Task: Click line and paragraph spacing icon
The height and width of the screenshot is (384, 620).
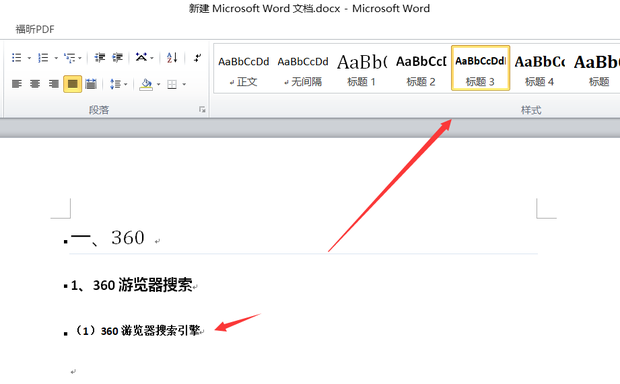Action: pos(115,84)
